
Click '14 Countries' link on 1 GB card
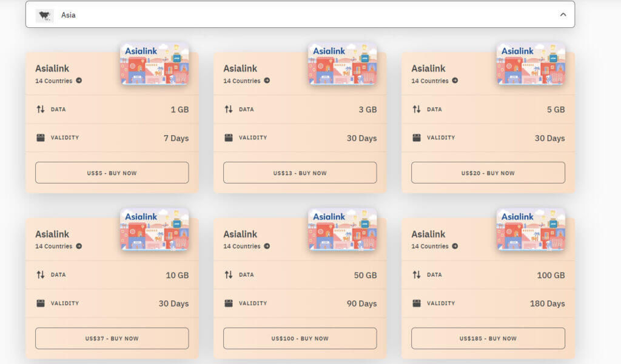(54, 81)
